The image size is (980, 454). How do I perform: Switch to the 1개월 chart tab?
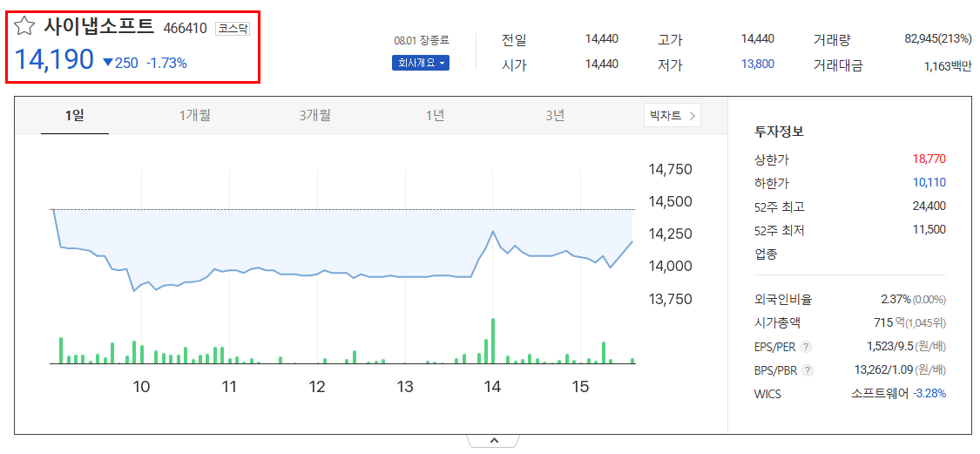(194, 115)
